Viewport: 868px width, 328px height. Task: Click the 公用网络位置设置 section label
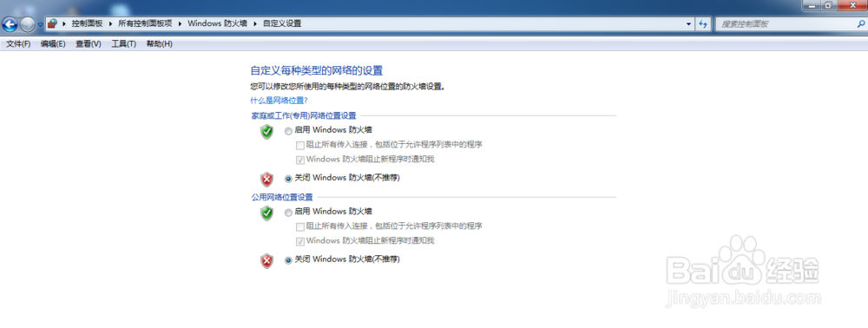coord(282,197)
